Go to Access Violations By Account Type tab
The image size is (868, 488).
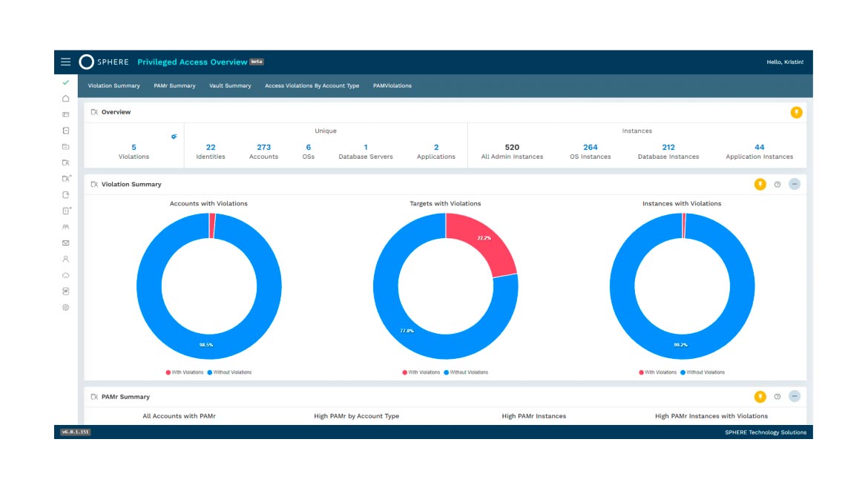pyautogui.click(x=312, y=86)
